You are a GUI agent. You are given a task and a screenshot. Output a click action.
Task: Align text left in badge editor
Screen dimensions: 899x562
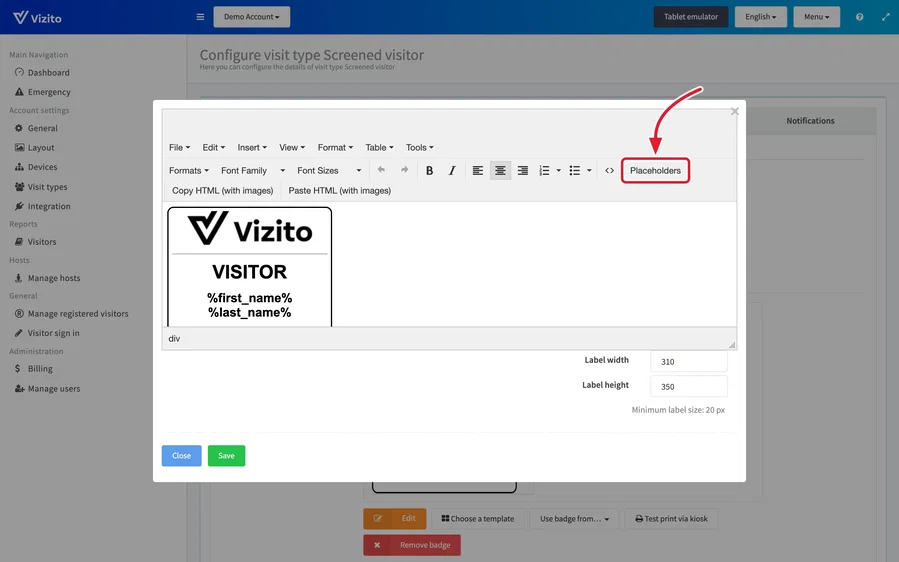478,170
